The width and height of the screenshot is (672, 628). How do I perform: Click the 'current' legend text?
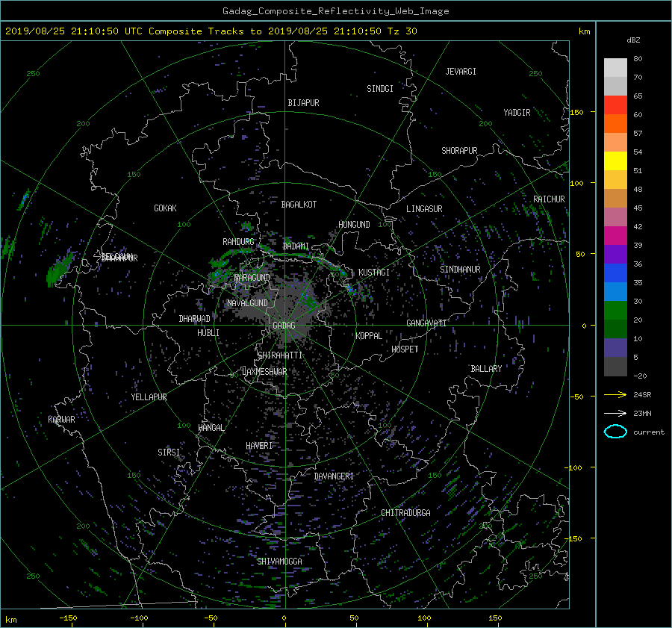pyautogui.click(x=648, y=432)
